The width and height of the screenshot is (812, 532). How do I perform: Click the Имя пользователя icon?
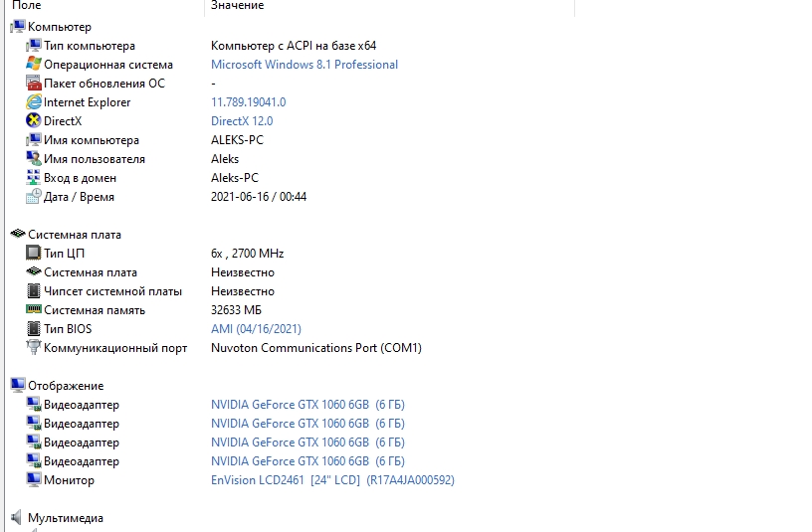pyautogui.click(x=35, y=159)
